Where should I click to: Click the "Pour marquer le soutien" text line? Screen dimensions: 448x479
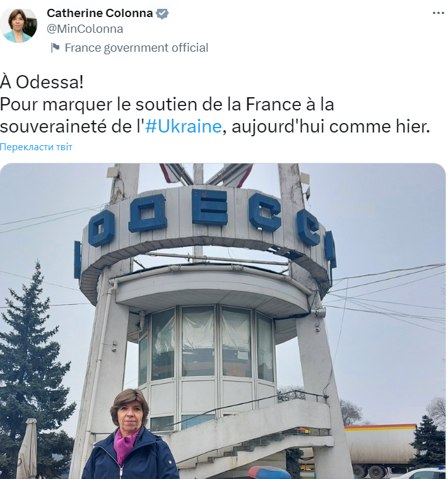pos(167,105)
